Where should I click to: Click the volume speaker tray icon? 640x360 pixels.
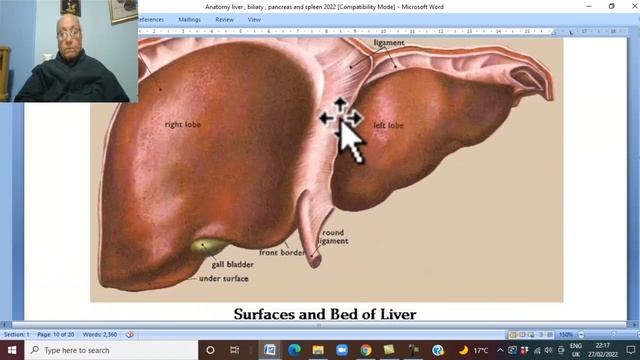(x=548, y=350)
